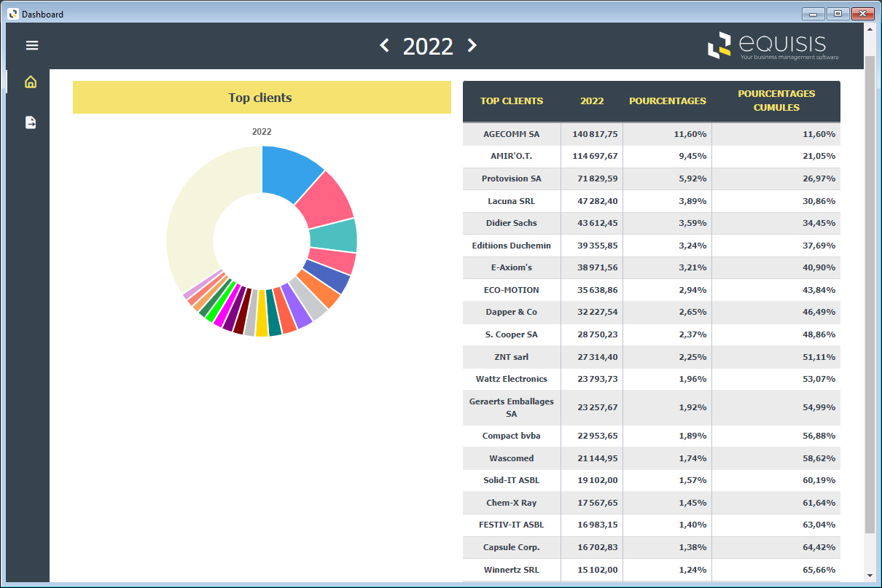
Task: Select Editiions Duchemin client cell
Action: 512,246
